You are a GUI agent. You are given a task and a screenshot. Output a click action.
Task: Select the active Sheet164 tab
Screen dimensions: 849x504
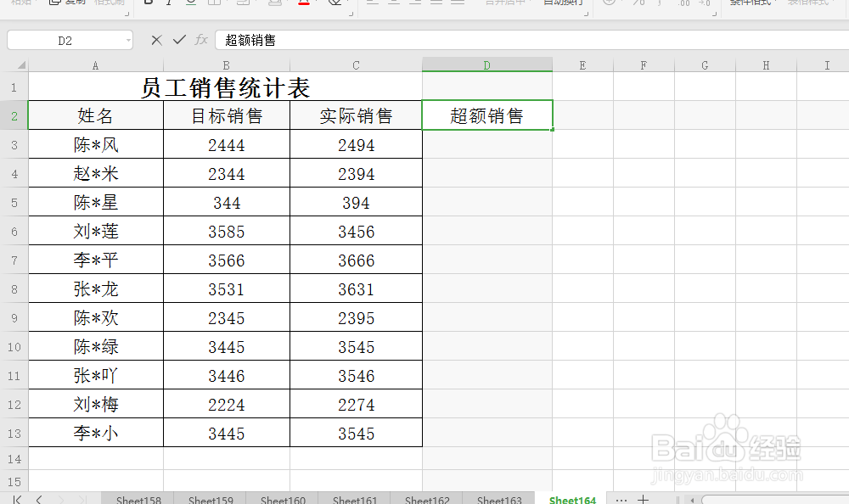point(572,500)
